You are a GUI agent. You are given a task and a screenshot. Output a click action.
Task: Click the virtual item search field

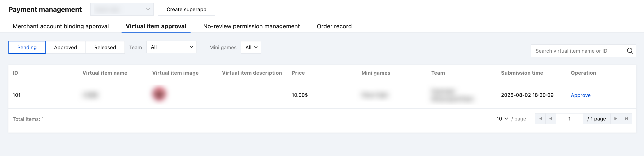point(578,51)
